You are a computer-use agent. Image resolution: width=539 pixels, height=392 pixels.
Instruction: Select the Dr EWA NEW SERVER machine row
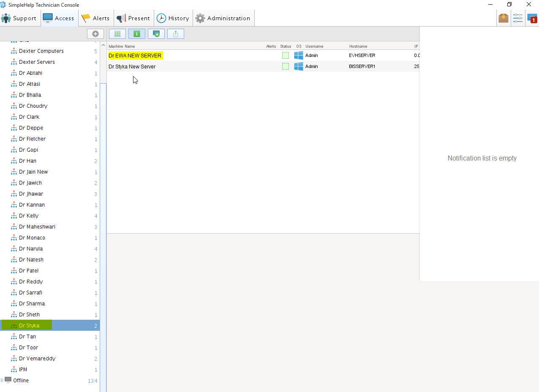tap(263, 55)
